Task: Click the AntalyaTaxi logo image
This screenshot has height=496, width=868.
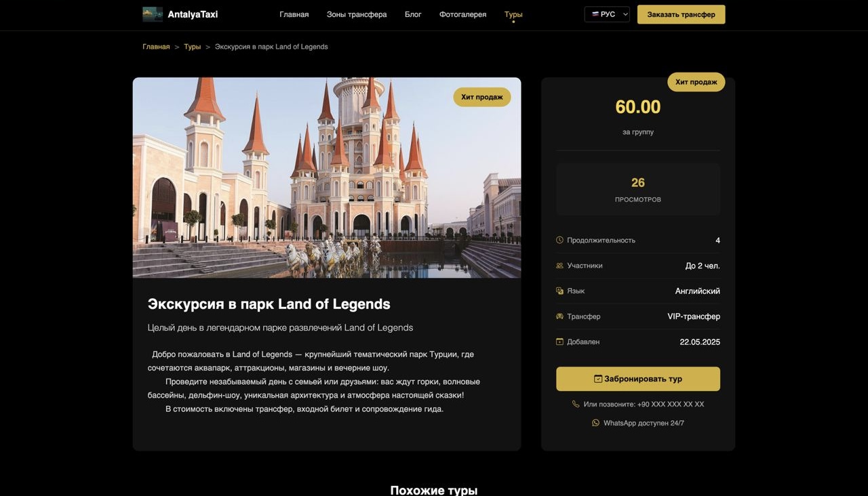Action: point(153,14)
